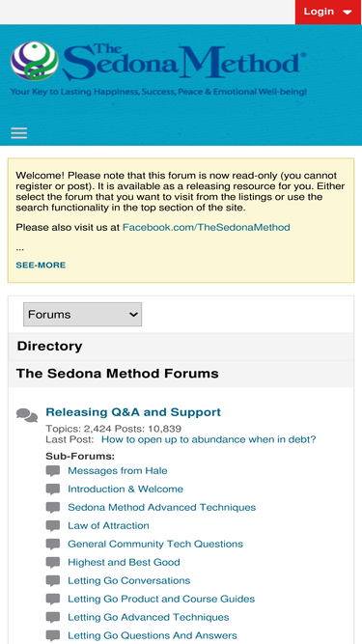Open Sedona Method Advanced Techniques sub-forum
Viewport: 362px width, 644px height.
[x=162, y=507]
